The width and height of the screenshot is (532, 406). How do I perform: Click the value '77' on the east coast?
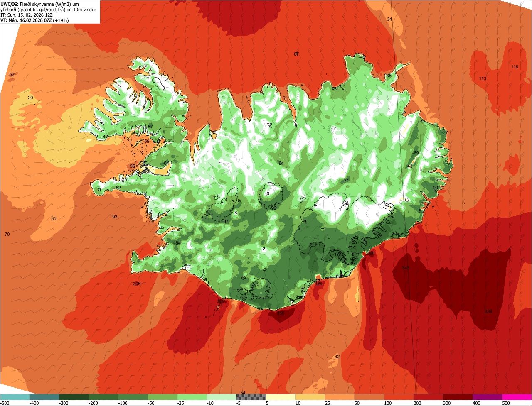coord(445,132)
